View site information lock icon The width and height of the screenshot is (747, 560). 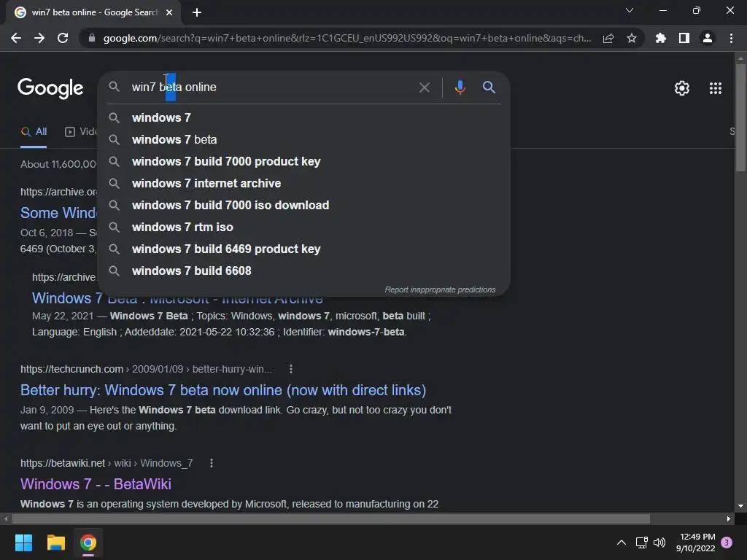92,38
